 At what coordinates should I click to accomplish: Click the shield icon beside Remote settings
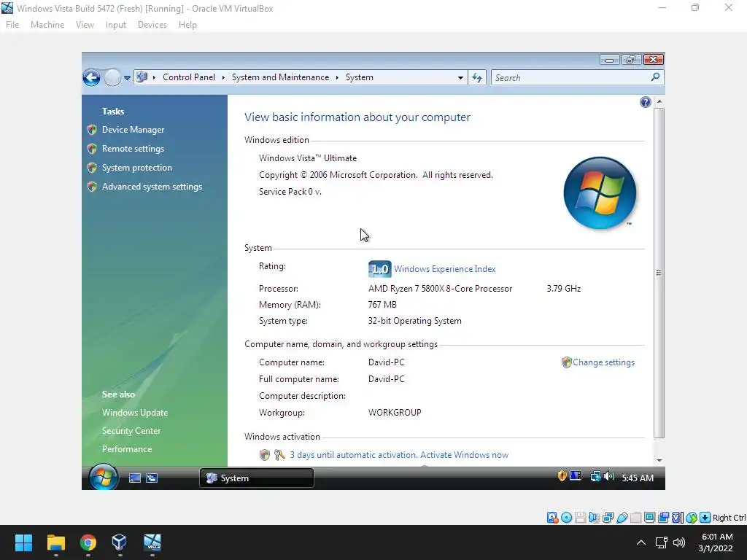[92, 149]
